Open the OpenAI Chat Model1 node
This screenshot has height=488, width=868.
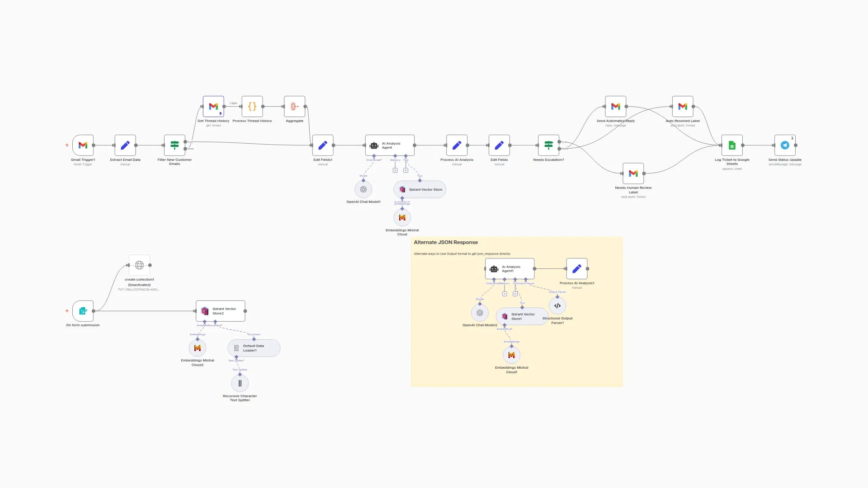click(363, 189)
